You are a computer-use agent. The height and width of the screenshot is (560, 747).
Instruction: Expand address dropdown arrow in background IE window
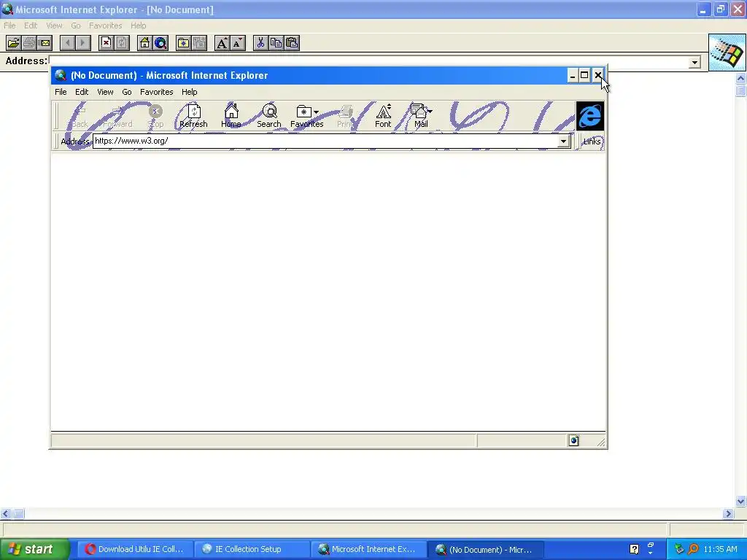694,63
